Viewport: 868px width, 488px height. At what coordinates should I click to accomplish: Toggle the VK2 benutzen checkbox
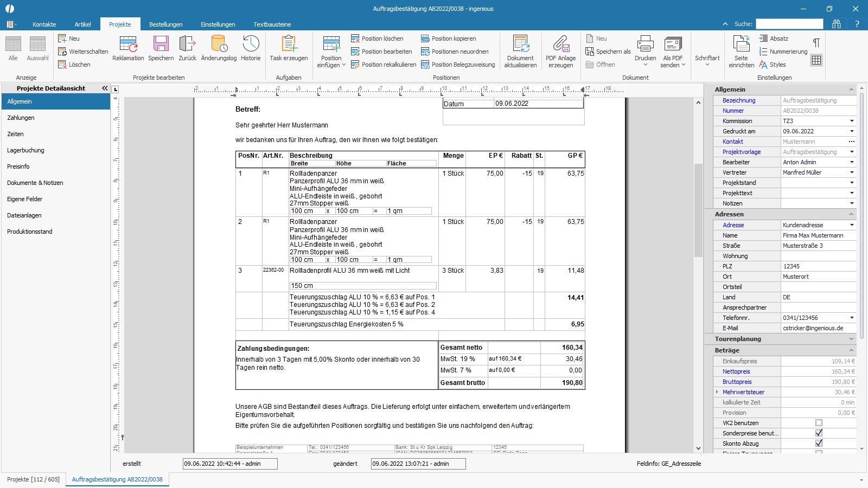819,423
